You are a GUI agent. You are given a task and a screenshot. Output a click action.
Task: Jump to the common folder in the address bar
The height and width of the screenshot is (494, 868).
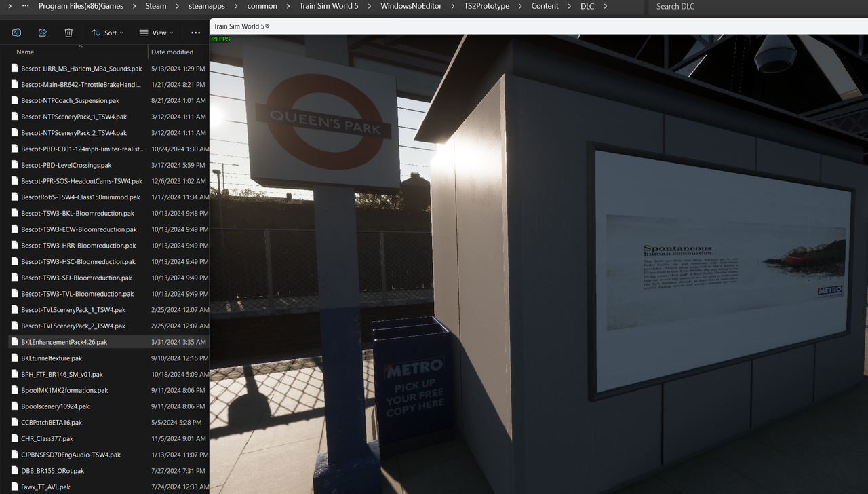[x=262, y=6]
